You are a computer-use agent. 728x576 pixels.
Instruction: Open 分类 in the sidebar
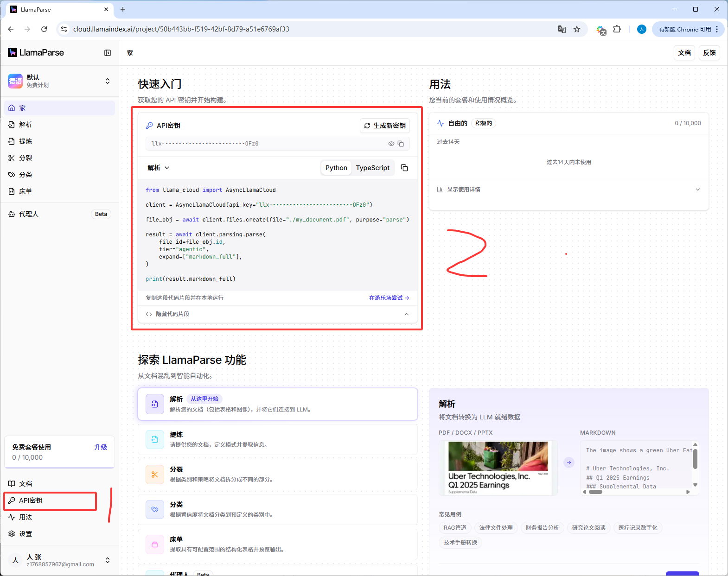(x=60, y=175)
